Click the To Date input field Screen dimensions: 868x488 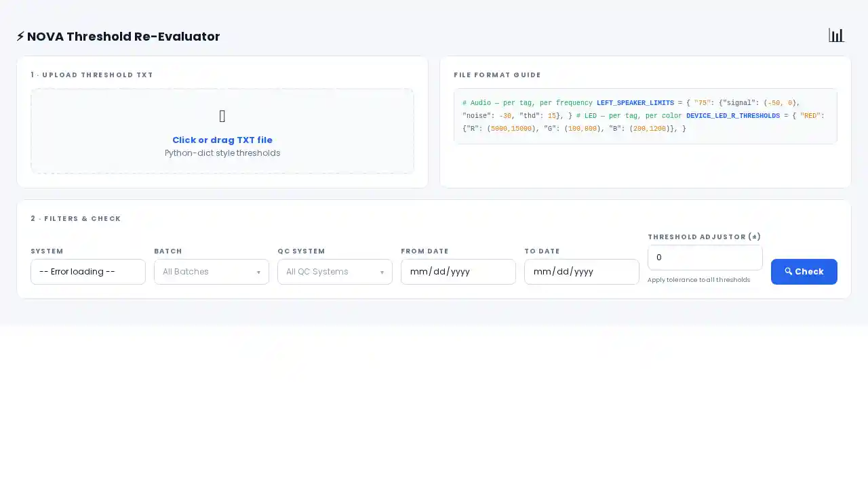point(582,272)
